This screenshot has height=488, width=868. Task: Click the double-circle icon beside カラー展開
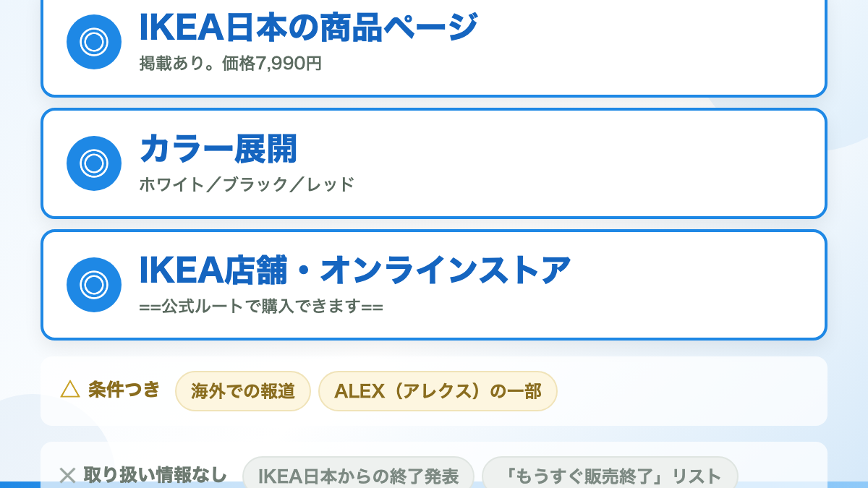coord(94,163)
